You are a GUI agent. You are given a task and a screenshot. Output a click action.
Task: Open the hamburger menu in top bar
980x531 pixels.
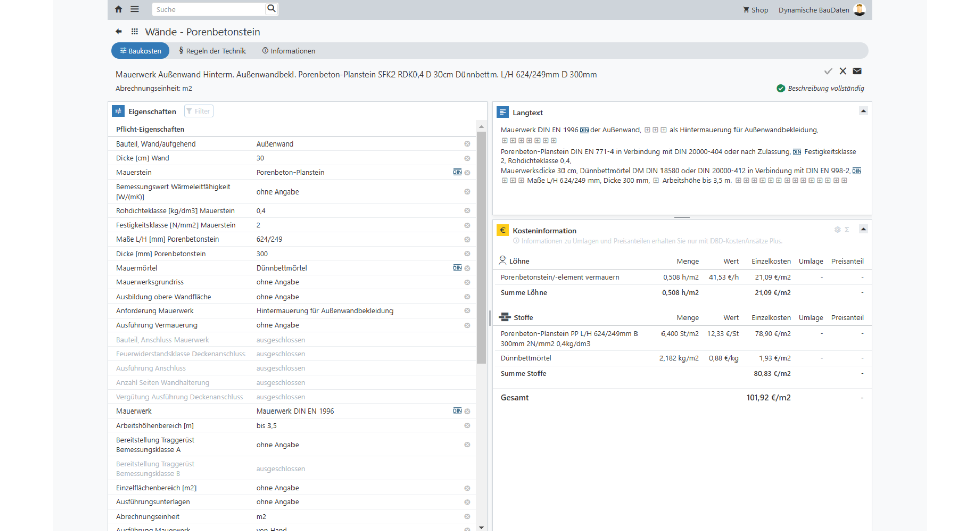pos(135,9)
